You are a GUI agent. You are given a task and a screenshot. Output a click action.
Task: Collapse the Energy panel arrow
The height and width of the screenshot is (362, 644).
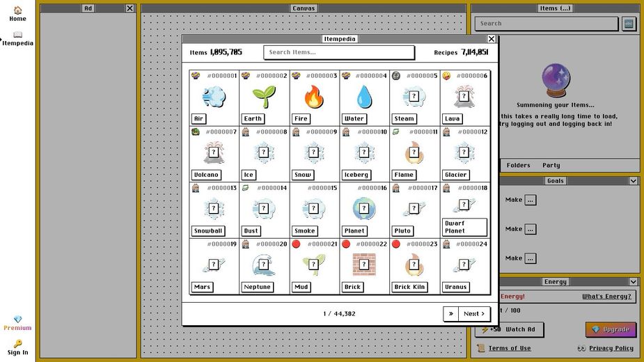[633, 282]
